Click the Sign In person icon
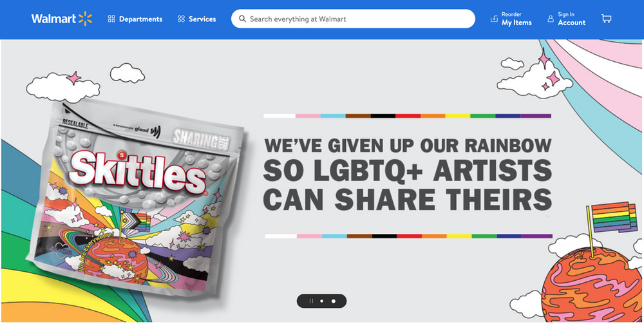644x324 pixels. (551, 19)
